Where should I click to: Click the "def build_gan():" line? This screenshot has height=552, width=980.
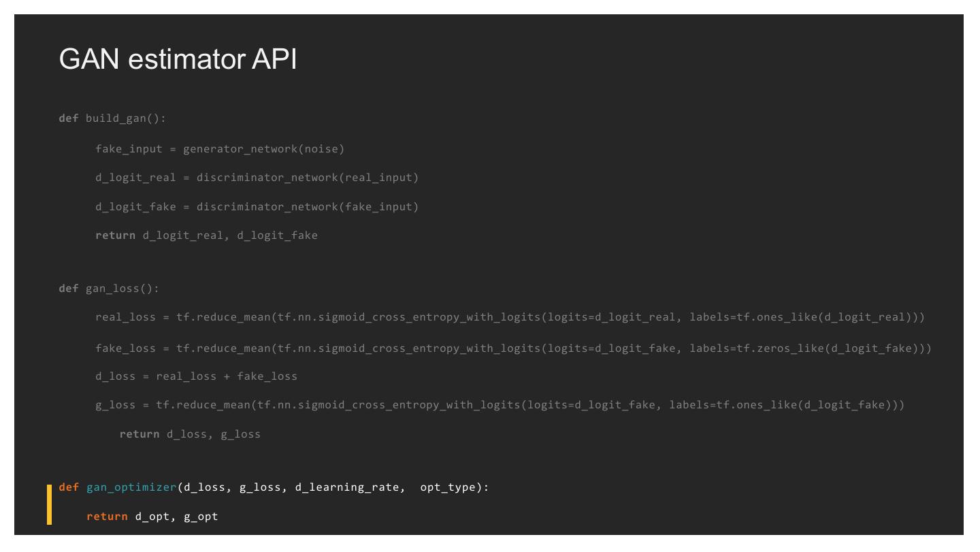click(x=112, y=118)
